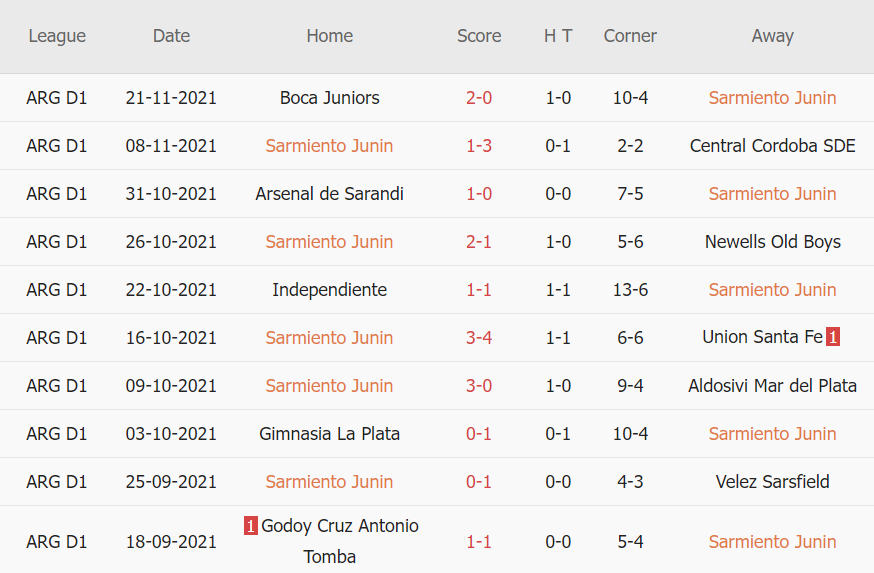Open Aldosivi Mar del Plata link
This screenshot has width=874, height=573.
click(772, 386)
